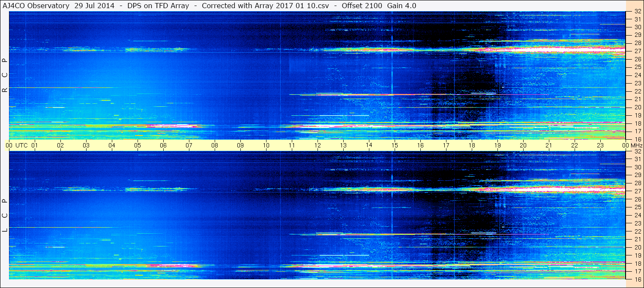Click "DPS on TFD Array" header text

point(158,6)
